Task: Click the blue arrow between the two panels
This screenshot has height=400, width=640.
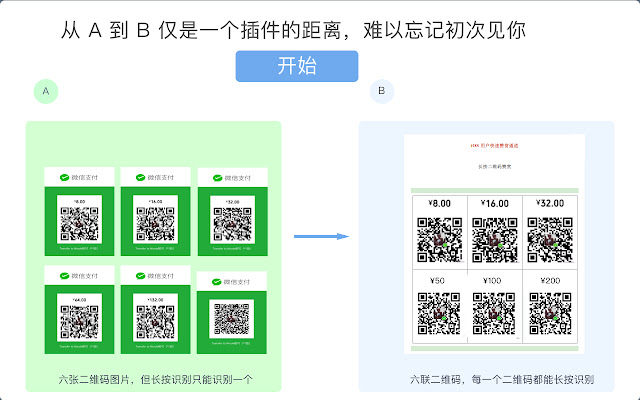Action: point(320,237)
